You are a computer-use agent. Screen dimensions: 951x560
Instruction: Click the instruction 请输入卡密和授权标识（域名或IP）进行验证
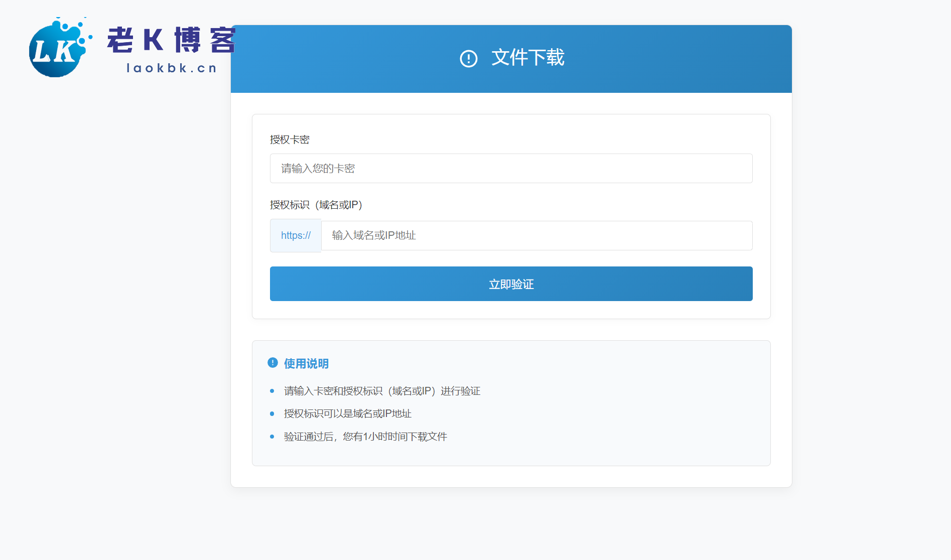(382, 391)
